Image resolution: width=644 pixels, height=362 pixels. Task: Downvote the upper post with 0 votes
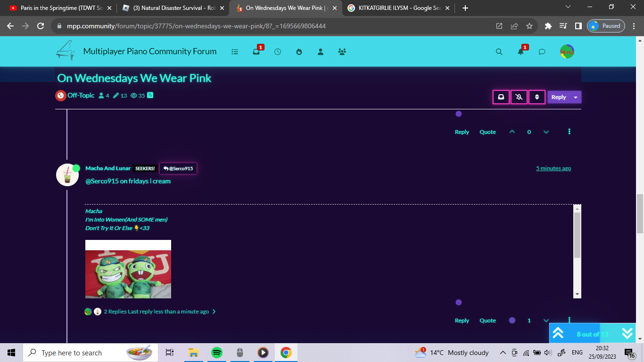[546, 132]
